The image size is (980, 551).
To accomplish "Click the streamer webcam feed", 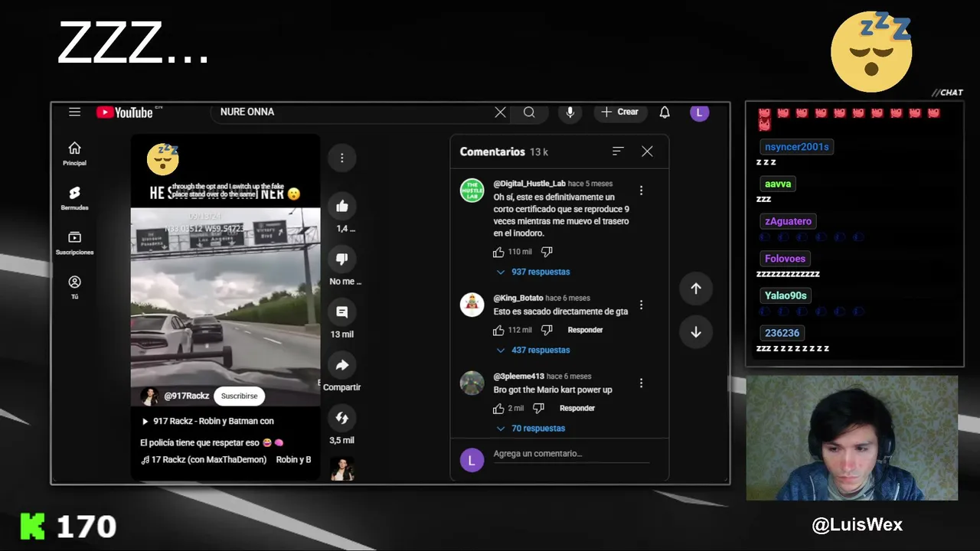I will [x=852, y=438].
